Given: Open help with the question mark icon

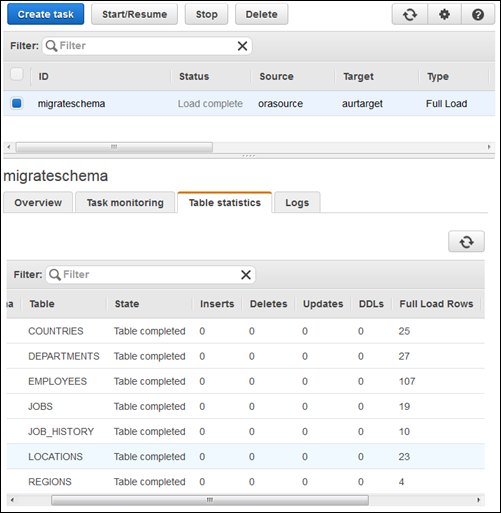Looking at the screenshot, I should click(478, 15).
